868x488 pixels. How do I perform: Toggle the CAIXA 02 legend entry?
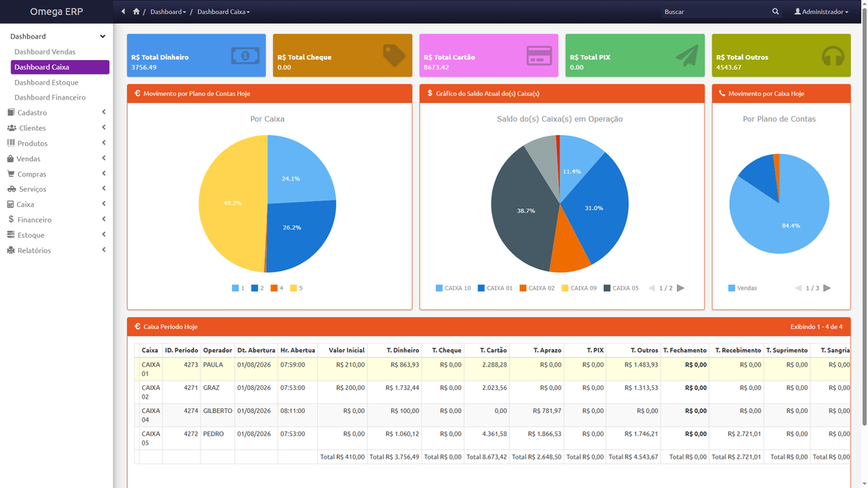point(537,288)
